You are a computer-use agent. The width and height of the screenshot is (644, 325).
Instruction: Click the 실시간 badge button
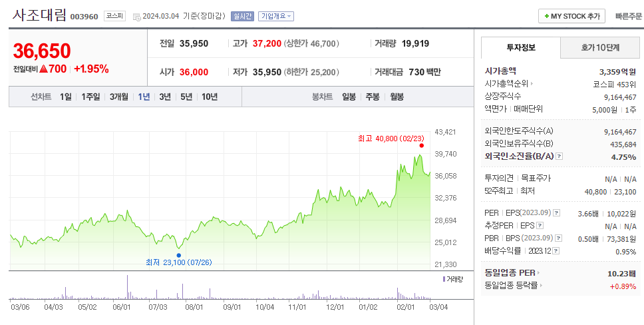click(x=242, y=16)
